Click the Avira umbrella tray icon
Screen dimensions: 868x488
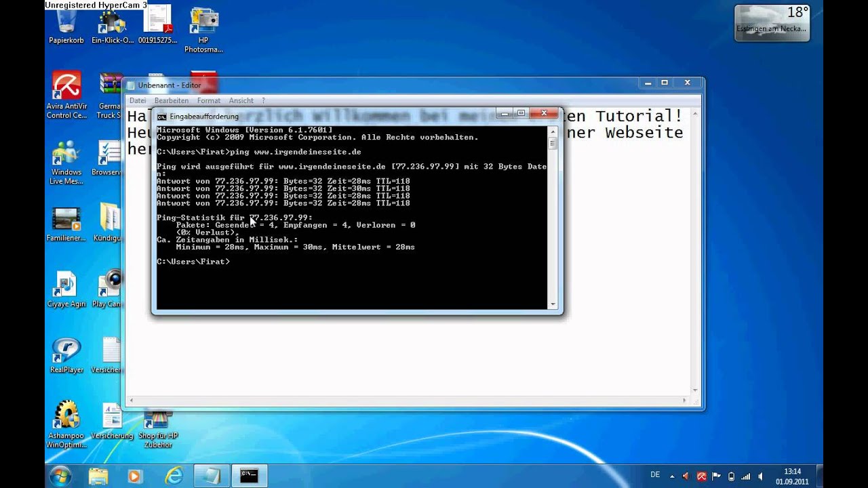(702, 476)
